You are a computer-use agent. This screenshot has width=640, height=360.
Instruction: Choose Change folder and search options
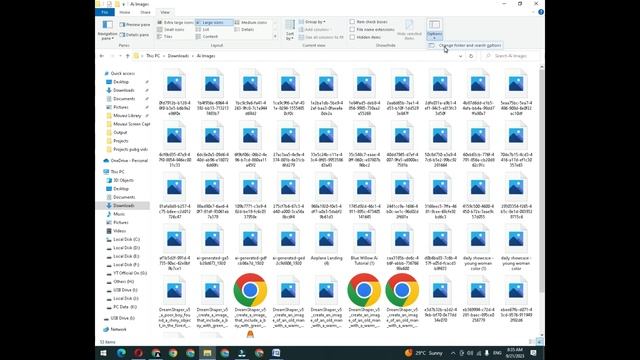pos(465,46)
